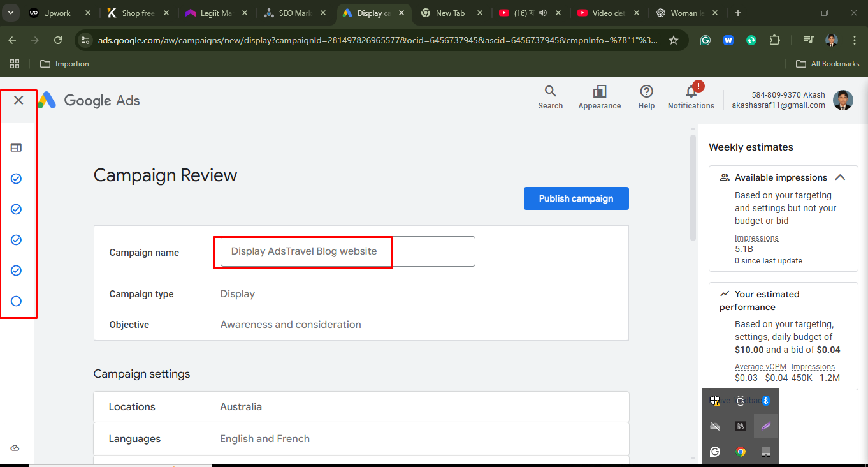Collapse the Available impressions section
The height and width of the screenshot is (467, 868).
coord(840,177)
